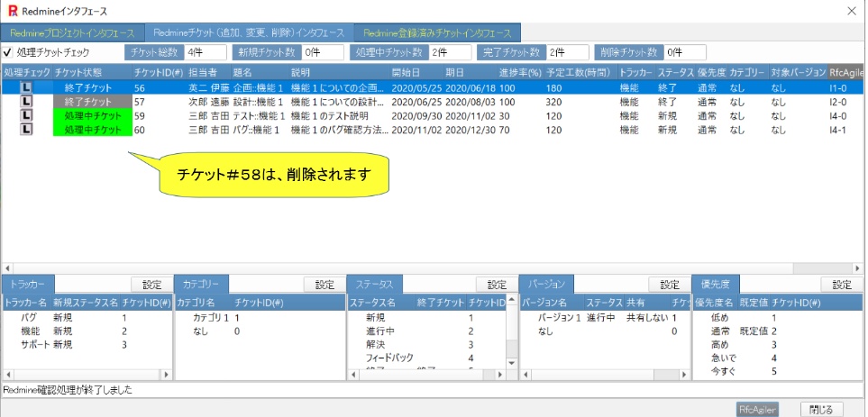Select the バージョン panel tab

click(x=546, y=285)
